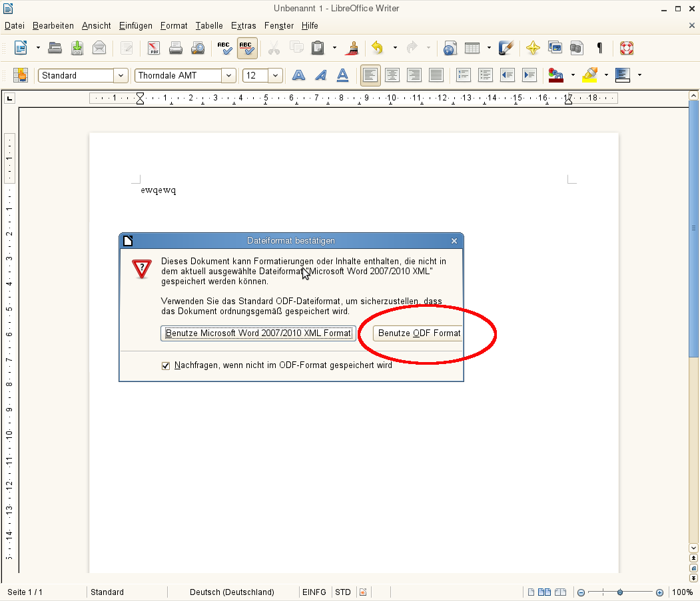Image resolution: width=700 pixels, height=601 pixels.
Task: Toggle automatic spell checking in toolbar
Action: (247, 48)
